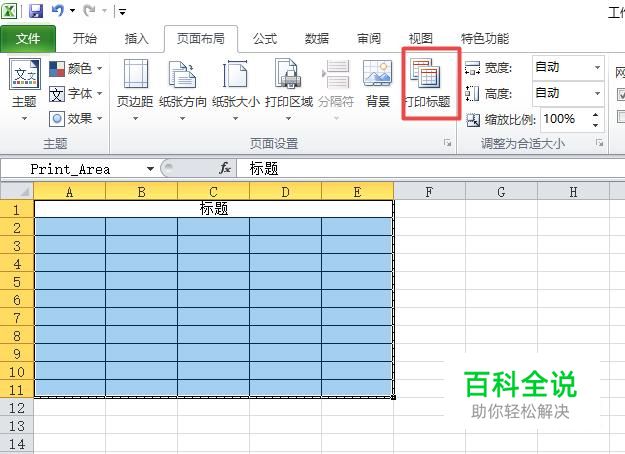Increase scale with the up spinner arrow
Viewport: 625px width, 454px height.
(595, 115)
